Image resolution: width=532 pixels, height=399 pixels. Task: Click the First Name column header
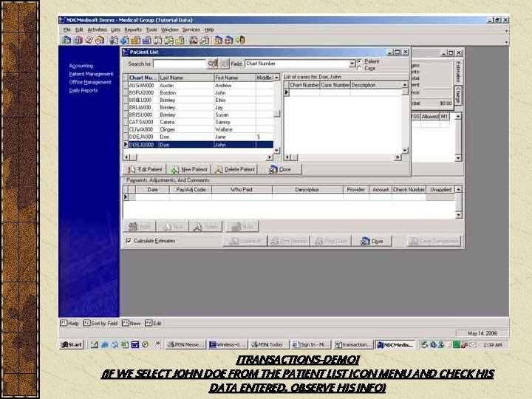[x=235, y=78]
